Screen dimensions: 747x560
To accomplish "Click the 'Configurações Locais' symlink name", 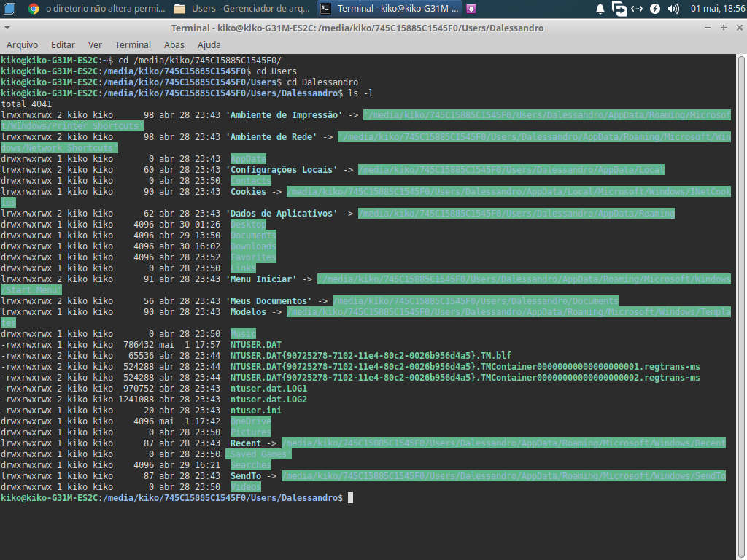I will tap(282, 169).
